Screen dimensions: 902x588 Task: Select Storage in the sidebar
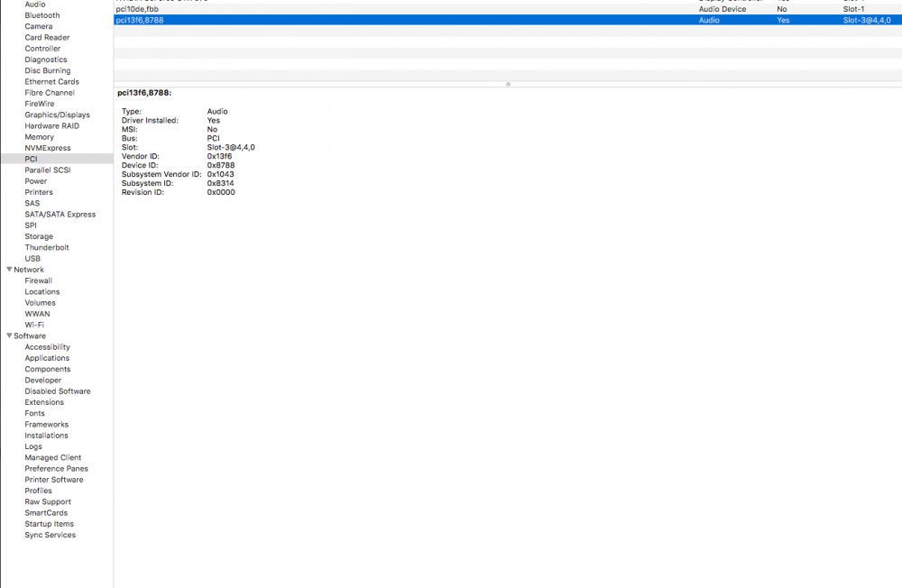pos(39,236)
